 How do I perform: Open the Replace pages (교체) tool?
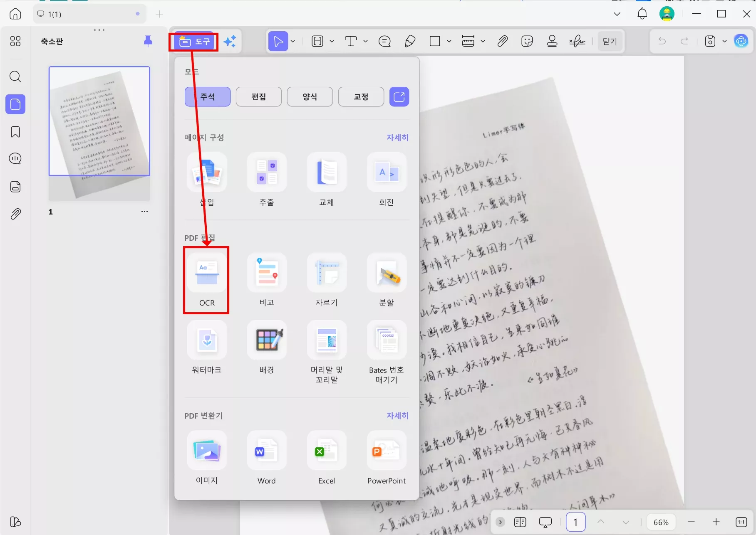(x=327, y=180)
